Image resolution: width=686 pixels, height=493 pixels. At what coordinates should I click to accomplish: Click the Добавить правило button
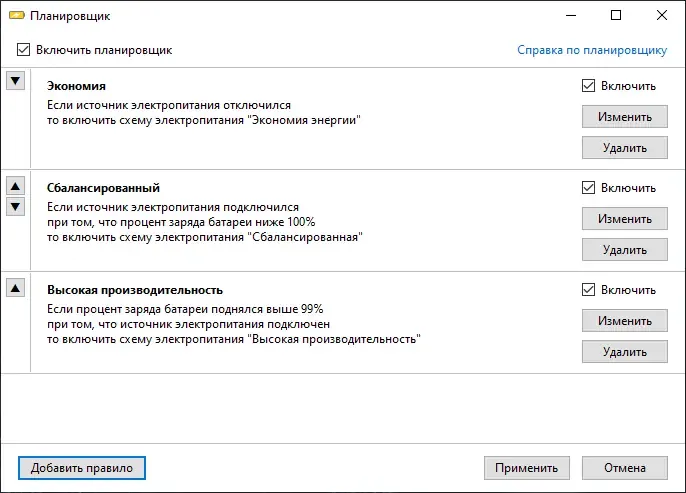click(82, 467)
